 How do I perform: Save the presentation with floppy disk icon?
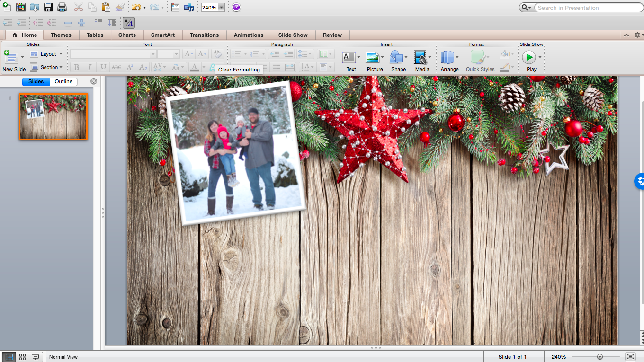[x=48, y=7]
